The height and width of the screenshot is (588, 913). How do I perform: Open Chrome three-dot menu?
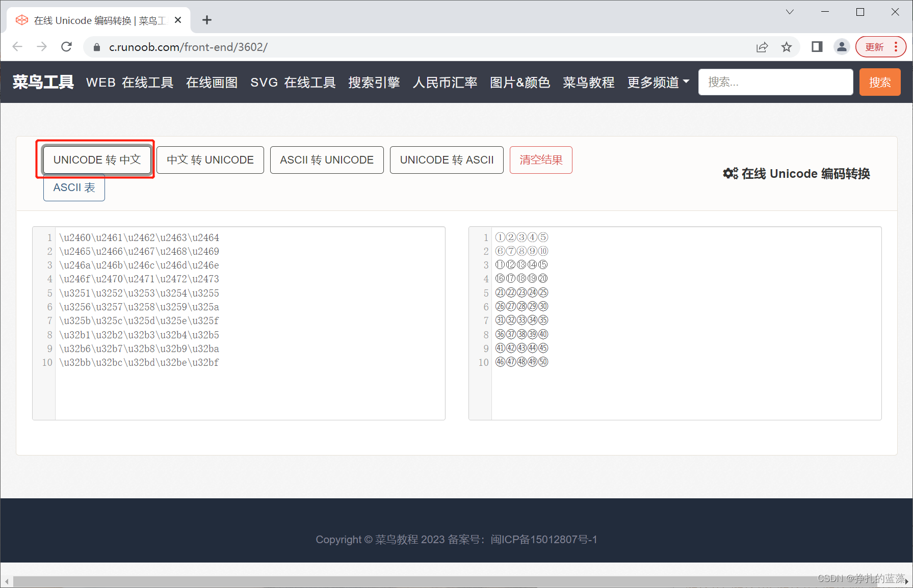896,47
